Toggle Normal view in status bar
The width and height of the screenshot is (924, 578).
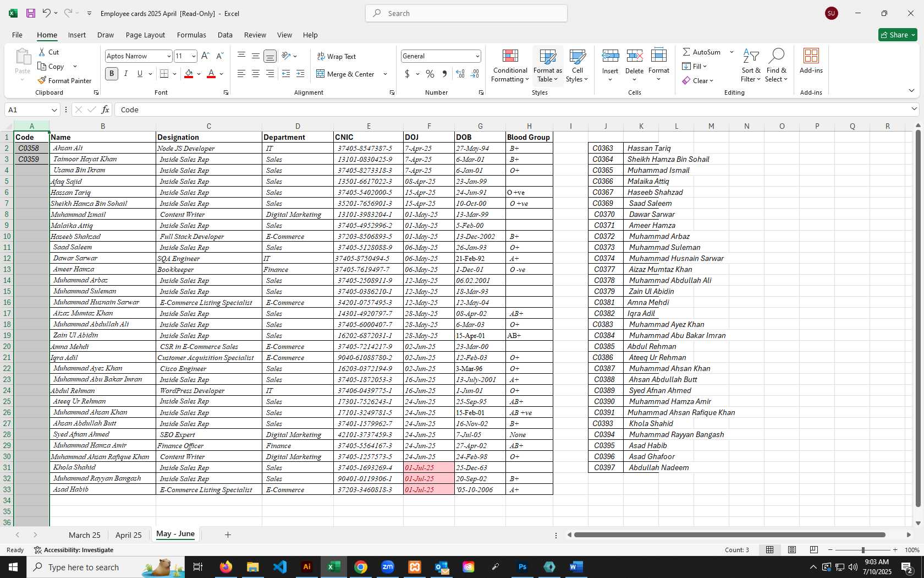click(770, 550)
